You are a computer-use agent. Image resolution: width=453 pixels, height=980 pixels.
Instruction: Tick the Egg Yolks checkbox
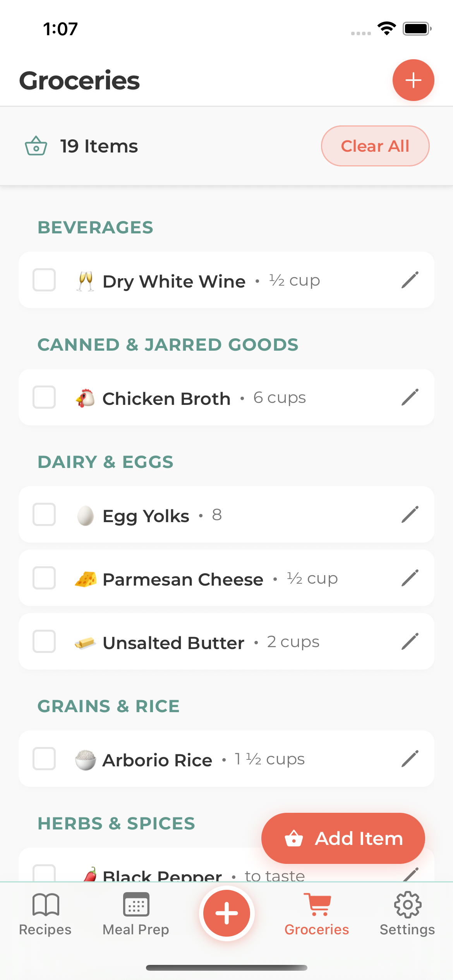click(44, 514)
